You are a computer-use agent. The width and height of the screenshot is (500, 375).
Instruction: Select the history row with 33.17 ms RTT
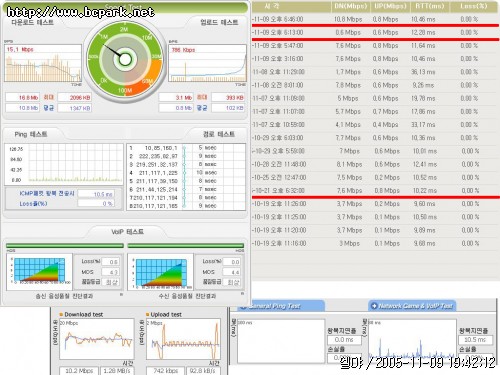pyautogui.click(x=376, y=125)
